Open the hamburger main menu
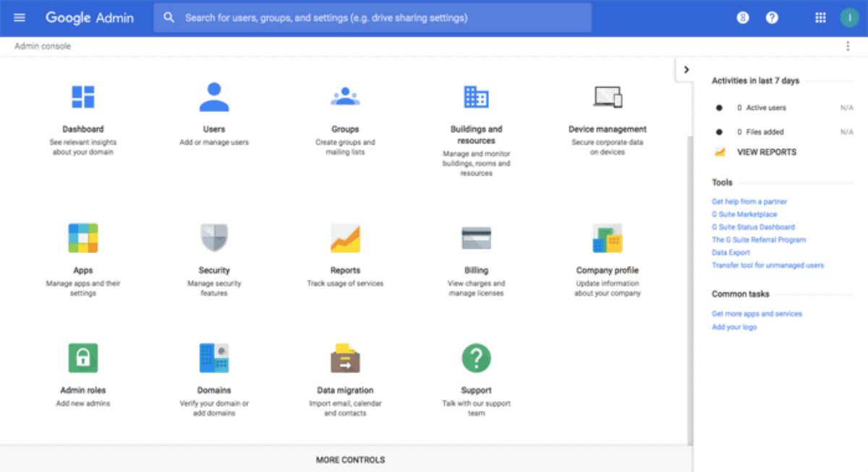The image size is (868, 472). [x=20, y=17]
